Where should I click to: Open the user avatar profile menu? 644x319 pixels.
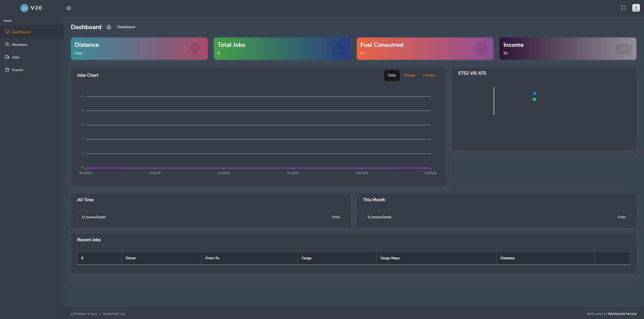[x=636, y=8]
